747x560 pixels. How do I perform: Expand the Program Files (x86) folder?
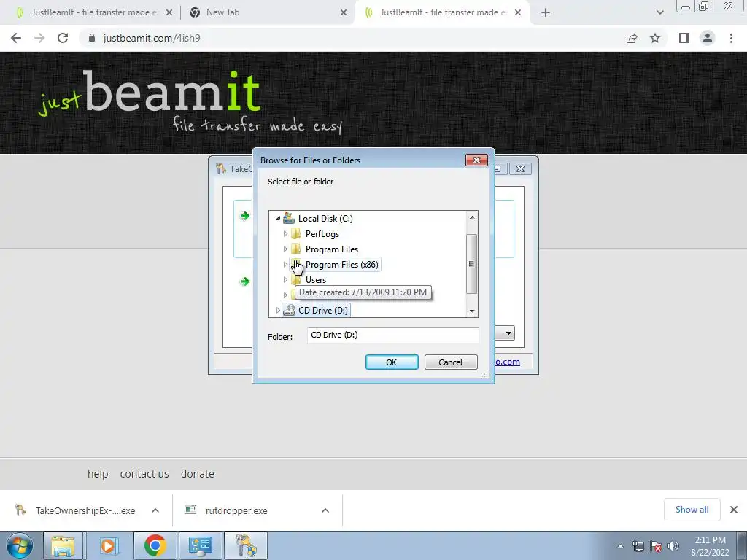[285, 264]
